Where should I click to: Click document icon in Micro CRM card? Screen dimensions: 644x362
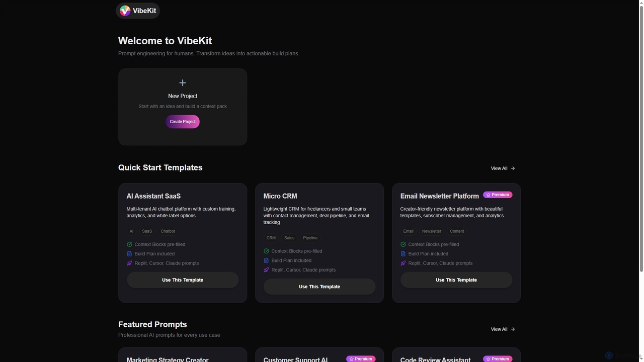(x=266, y=260)
